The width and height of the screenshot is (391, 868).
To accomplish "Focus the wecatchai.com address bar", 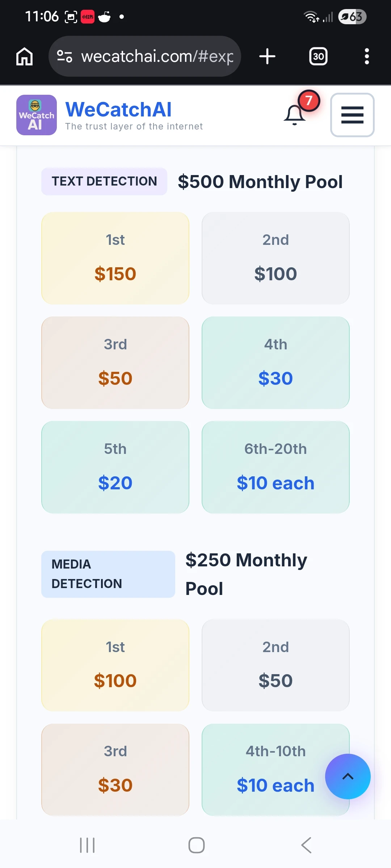I will click(x=157, y=56).
